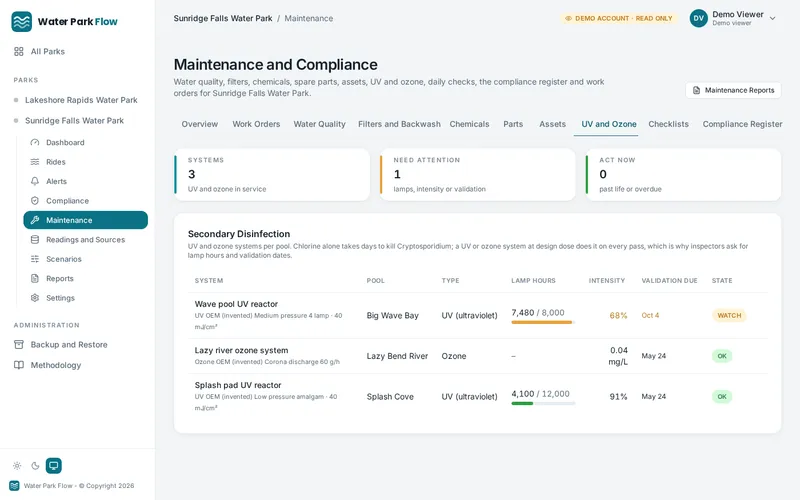Click the Need Attention summary card

tap(478, 174)
